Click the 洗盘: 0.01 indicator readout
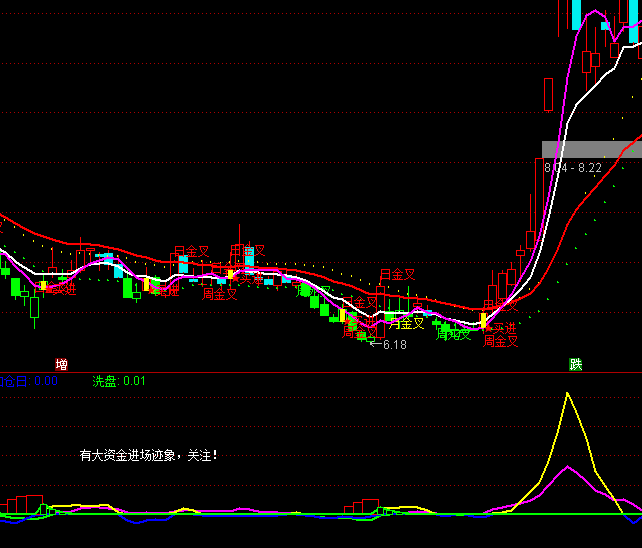This screenshot has height=548, width=642. tap(119, 381)
